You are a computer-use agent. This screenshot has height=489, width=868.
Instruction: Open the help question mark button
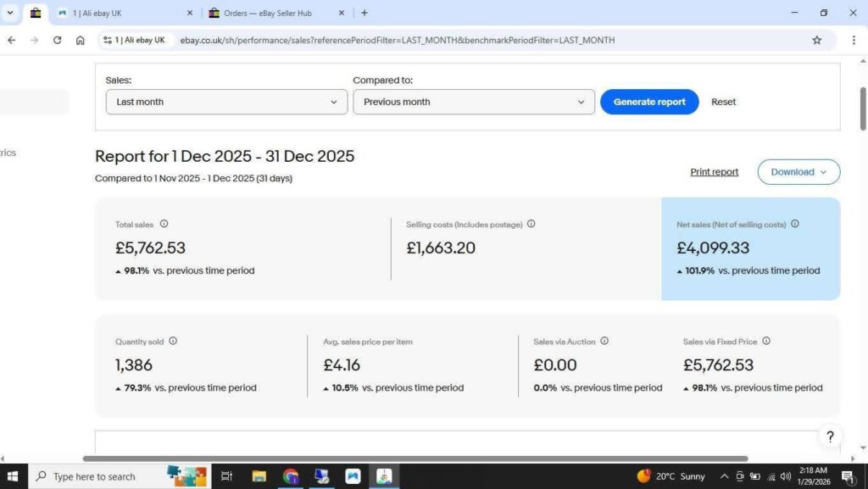coord(830,436)
